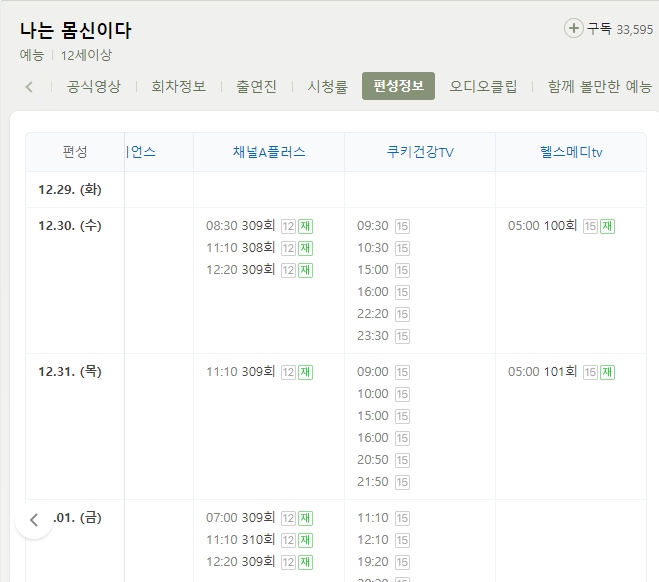Switch to the 회차정보 tab
Viewport: 659px width, 582px height.
pos(179,87)
